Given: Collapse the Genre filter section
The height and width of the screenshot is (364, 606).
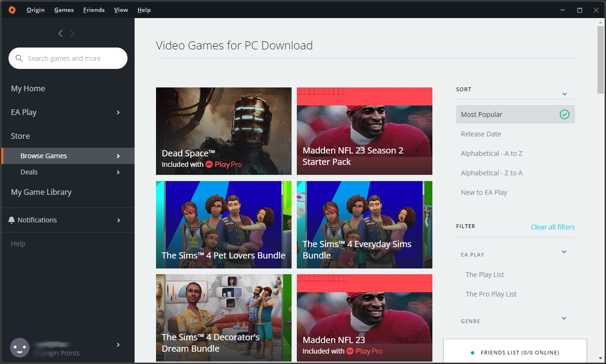Looking at the screenshot, I should pos(564,318).
